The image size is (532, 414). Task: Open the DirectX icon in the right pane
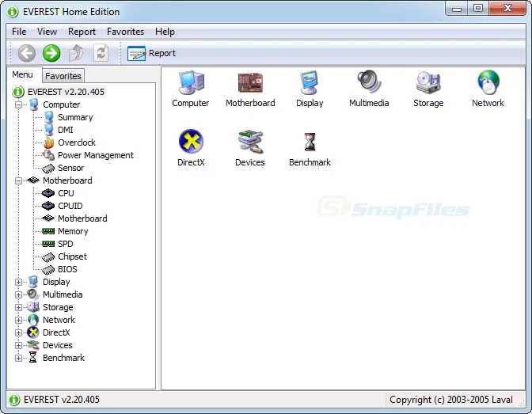tap(191, 148)
